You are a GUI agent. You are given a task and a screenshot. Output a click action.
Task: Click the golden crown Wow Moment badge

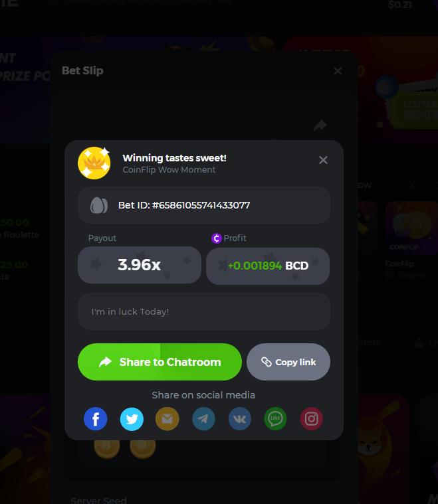click(x=94, y=163)
